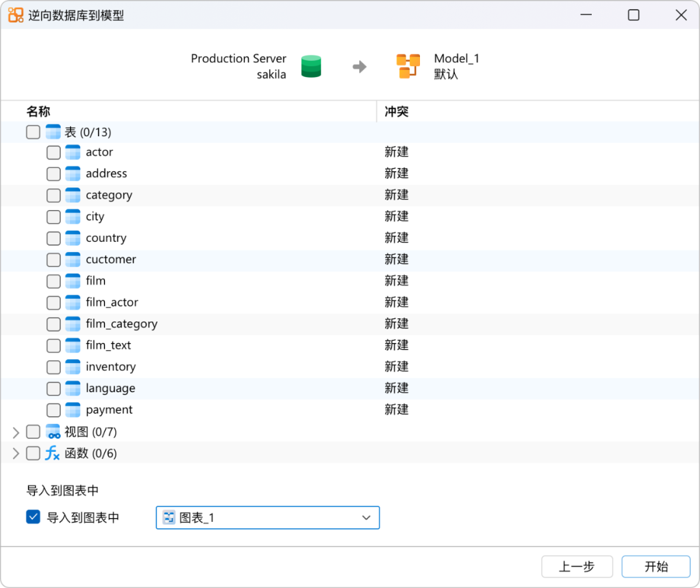
Task: Check the checkbox for the language table
Action: [x=53, y=388]
